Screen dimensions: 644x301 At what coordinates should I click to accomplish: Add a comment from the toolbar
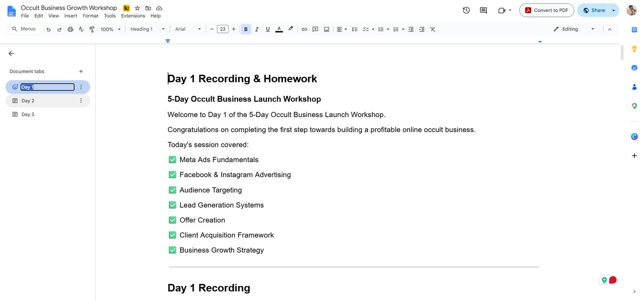coord(316,29)
